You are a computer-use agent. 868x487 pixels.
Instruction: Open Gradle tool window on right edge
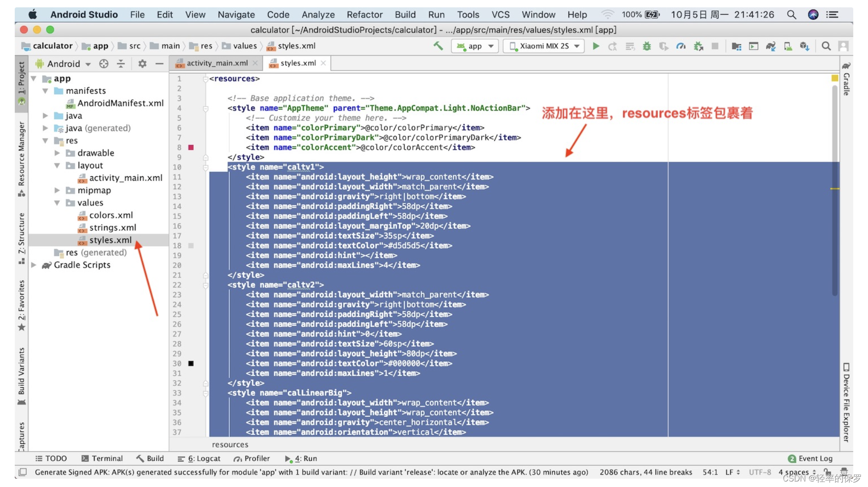pos(846,78)
